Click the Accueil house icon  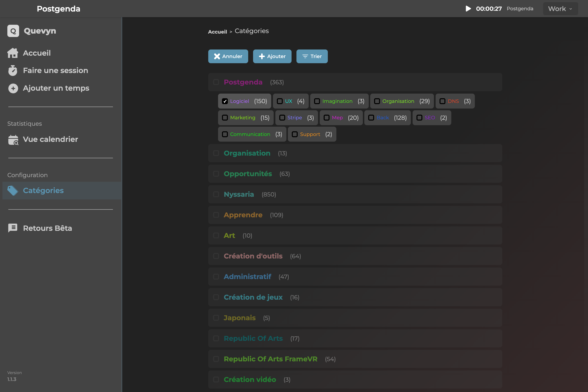(13, 53)
